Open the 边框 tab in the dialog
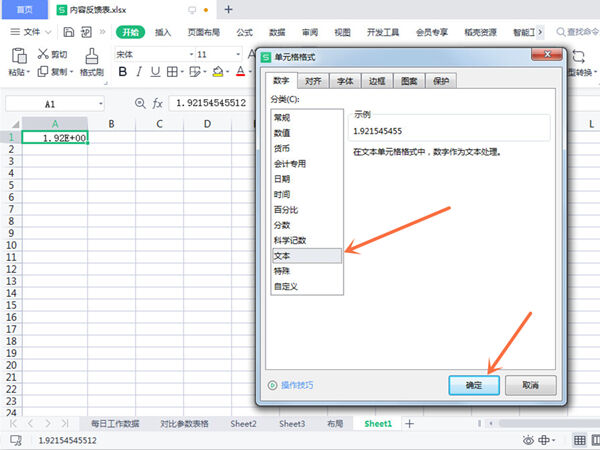 point(377,81)
